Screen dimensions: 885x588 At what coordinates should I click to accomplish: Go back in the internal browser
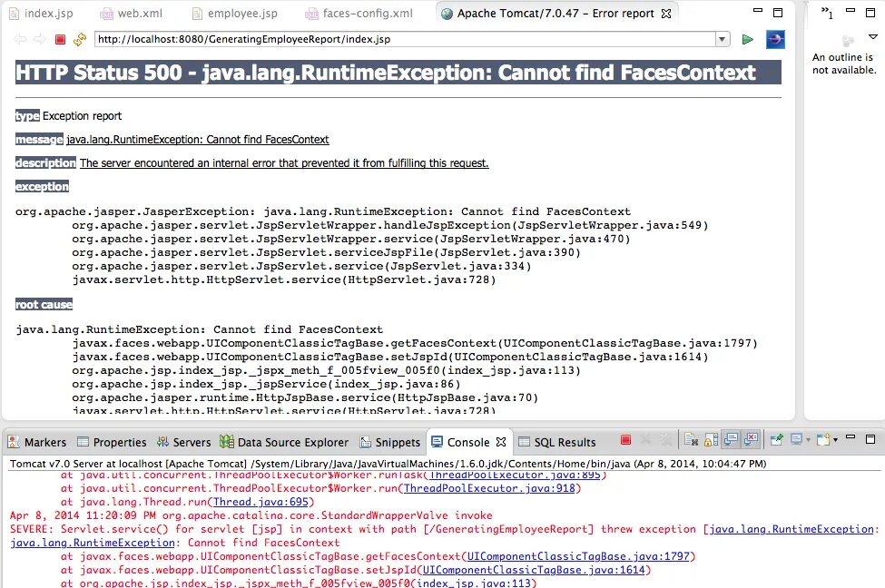click(x=20, y=39)
